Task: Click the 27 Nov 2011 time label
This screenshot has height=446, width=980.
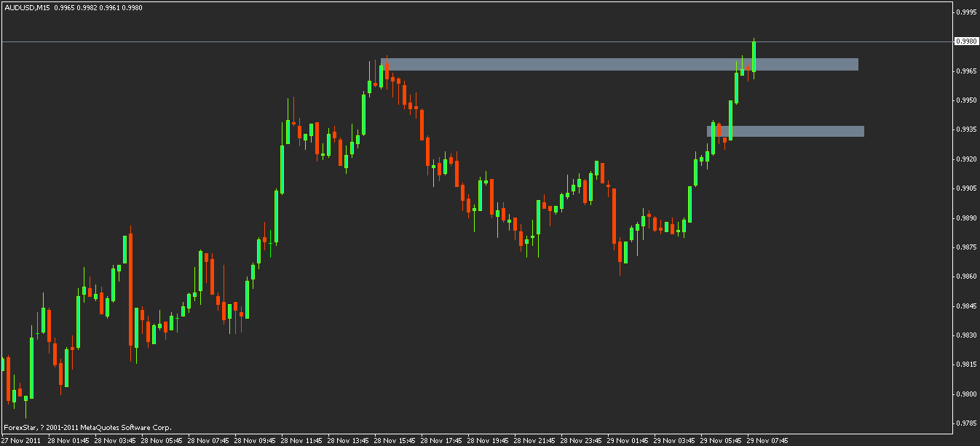Action: (x=21, y=440)
